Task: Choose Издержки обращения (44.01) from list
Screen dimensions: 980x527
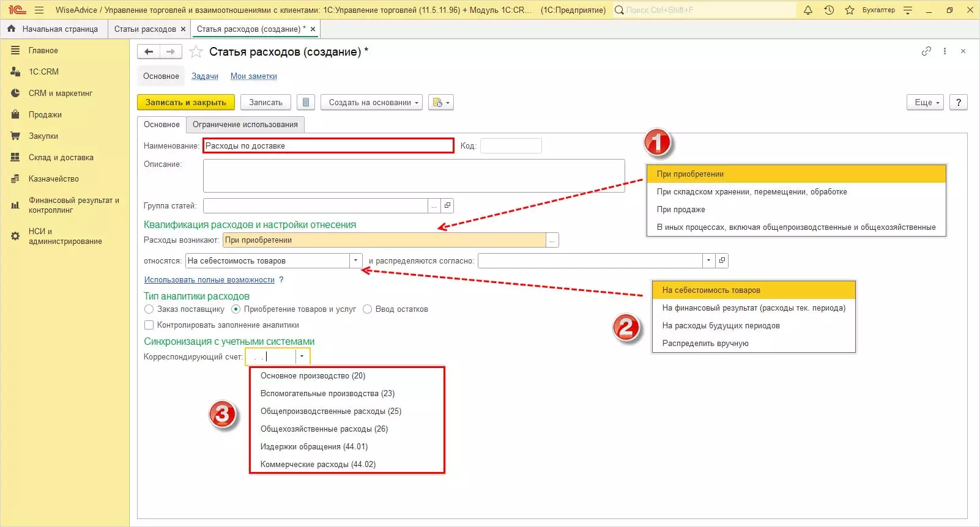Action: pyautogui.click(x=347, y=447)
